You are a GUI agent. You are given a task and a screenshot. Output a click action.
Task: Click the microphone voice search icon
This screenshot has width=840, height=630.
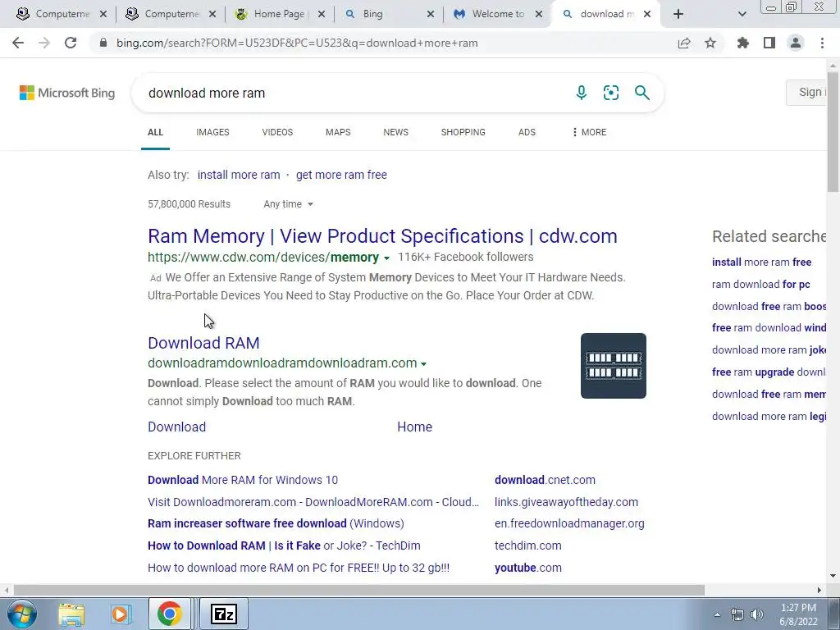coord(582,93)
